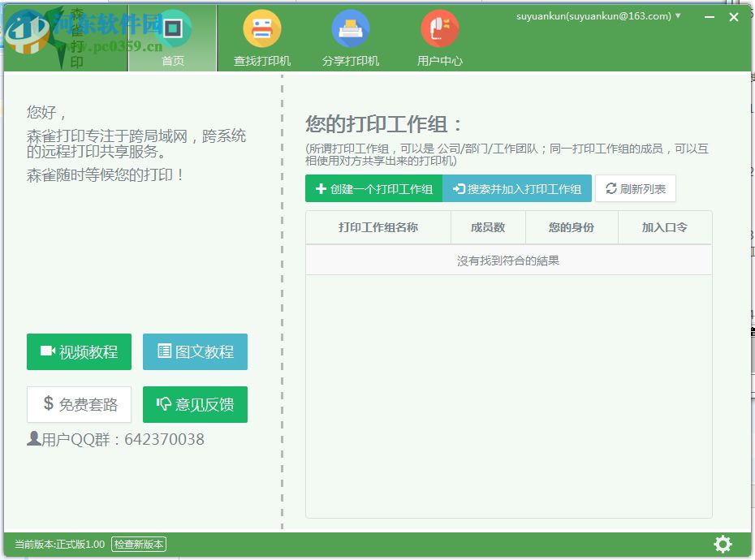Click the settings gear in the bottom bar
The image size is (755, 560).
pyautogui.click(x=723, y=544)
